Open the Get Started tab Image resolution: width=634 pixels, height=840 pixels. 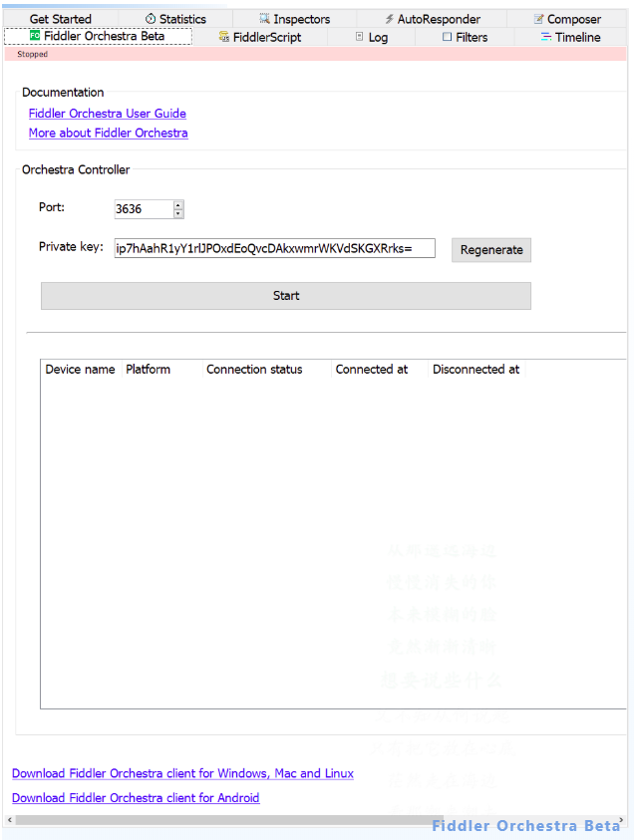pos(61,19)
